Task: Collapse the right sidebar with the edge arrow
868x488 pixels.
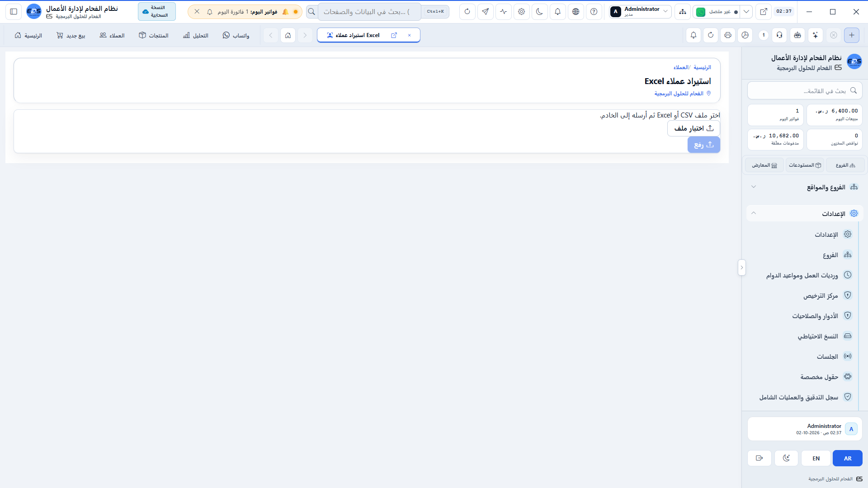Action: point(741,267)
